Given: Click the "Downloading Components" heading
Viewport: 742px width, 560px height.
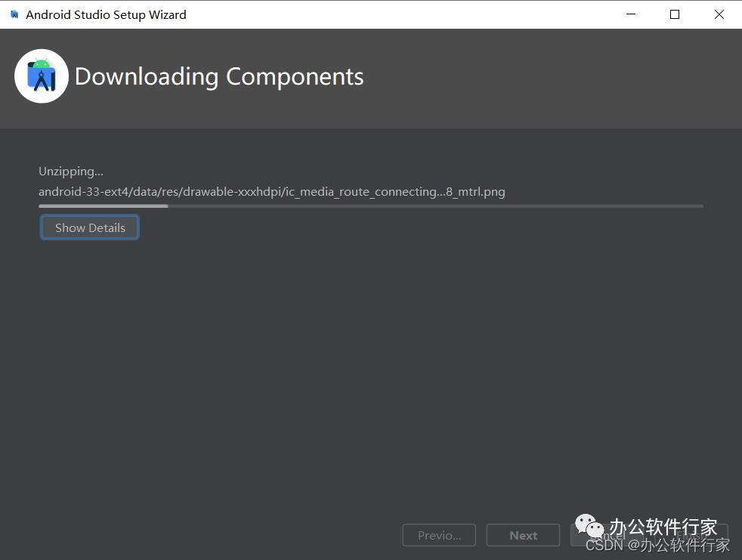Looking at the screenshot, I should (x=219, y=76).
